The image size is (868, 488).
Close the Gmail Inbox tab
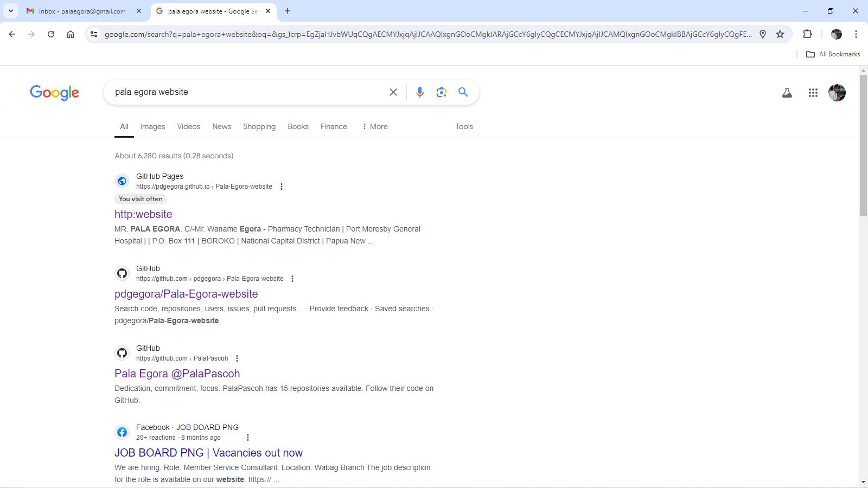[x=139, y=11]
